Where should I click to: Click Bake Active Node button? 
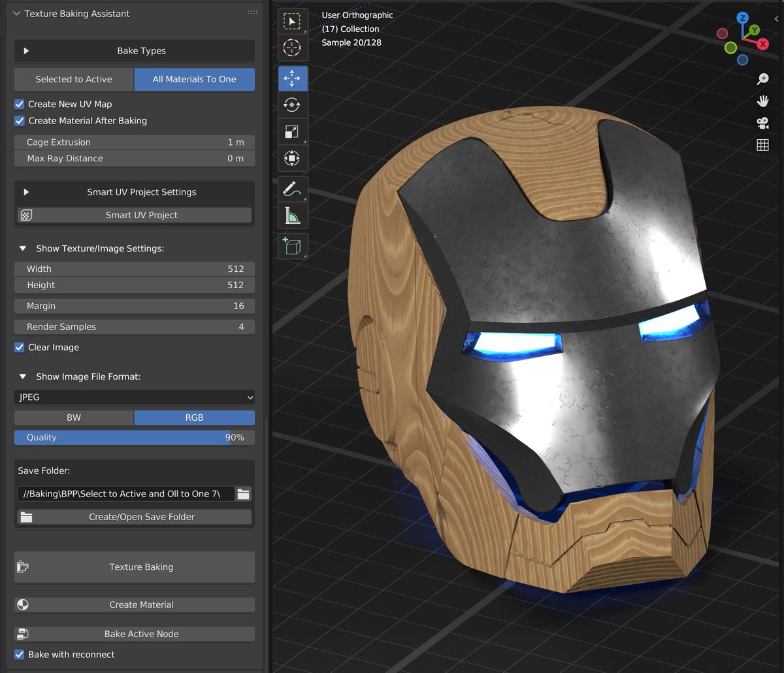(135, 634)
